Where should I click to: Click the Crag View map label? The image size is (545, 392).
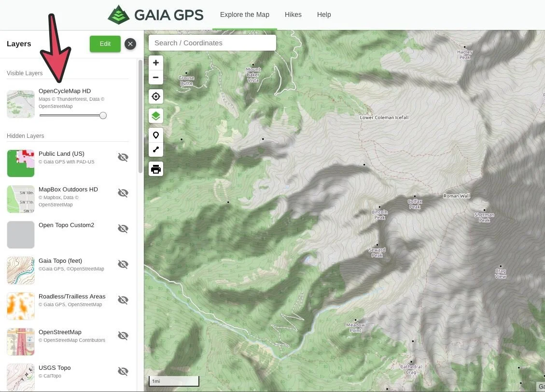pyautogui.click(x=501, y=273)
